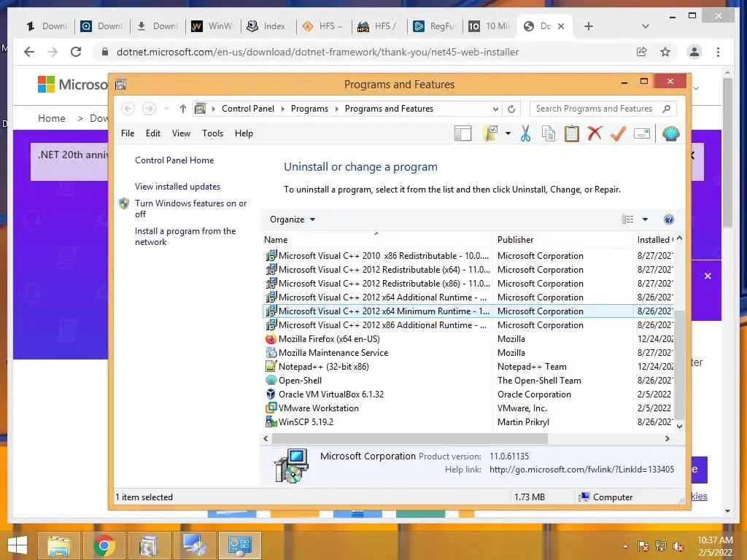
Task: Click the Paste clipboard toolbar icon
Action: point(572,134)
